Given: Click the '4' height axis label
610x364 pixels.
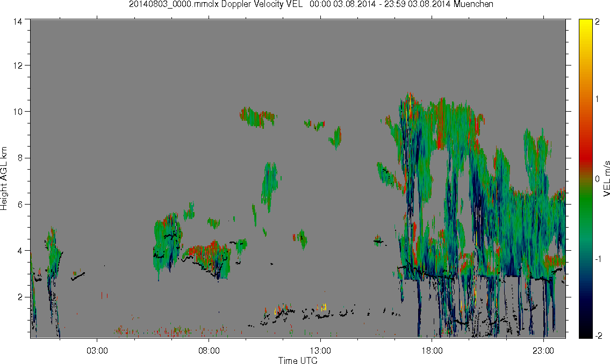Looking at the screenshot, I should point(20,251).
